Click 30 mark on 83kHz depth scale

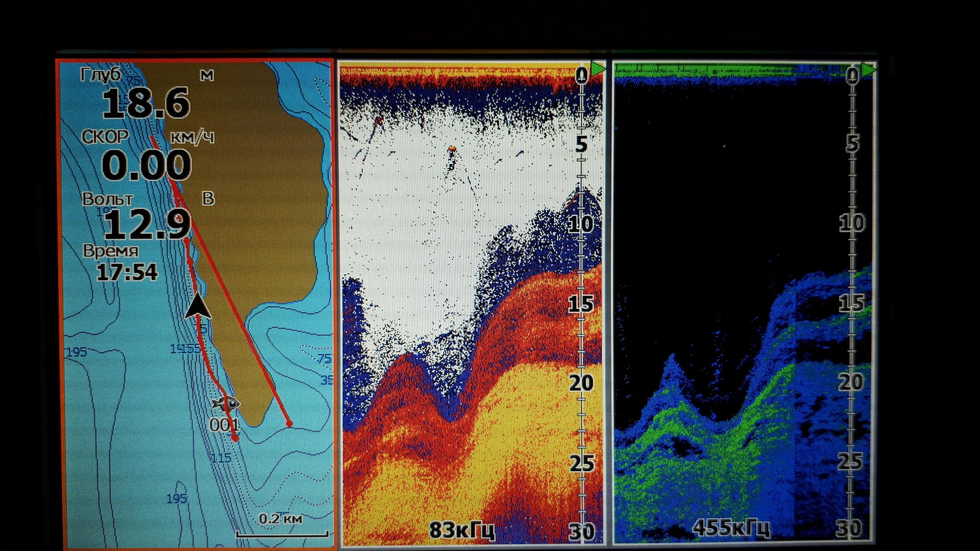coord(581,532)
